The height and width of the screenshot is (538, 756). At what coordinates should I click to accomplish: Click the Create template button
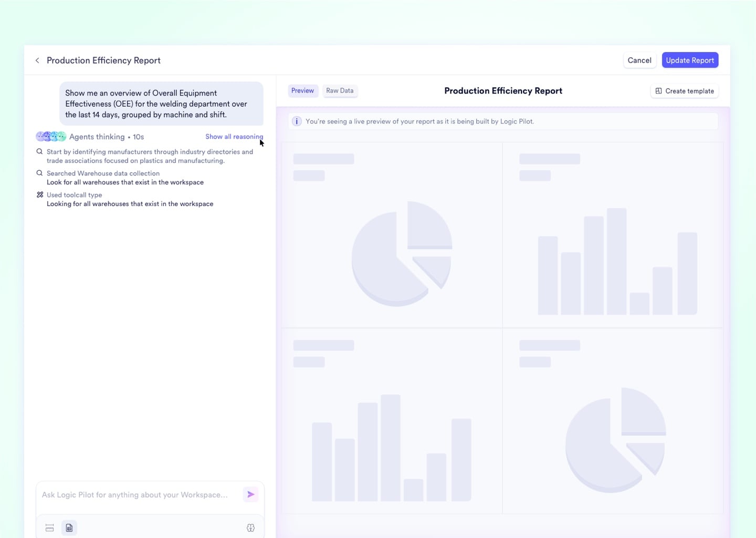685,91
